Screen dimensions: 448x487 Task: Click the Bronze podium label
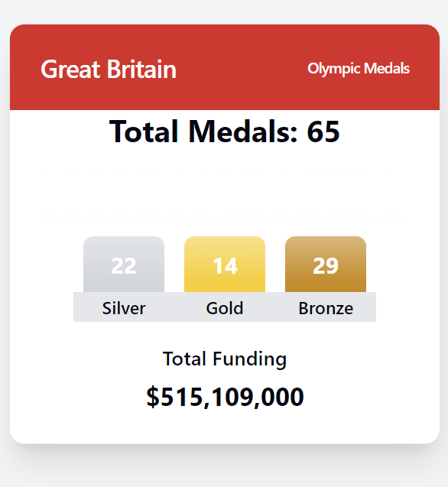point(326,308)
